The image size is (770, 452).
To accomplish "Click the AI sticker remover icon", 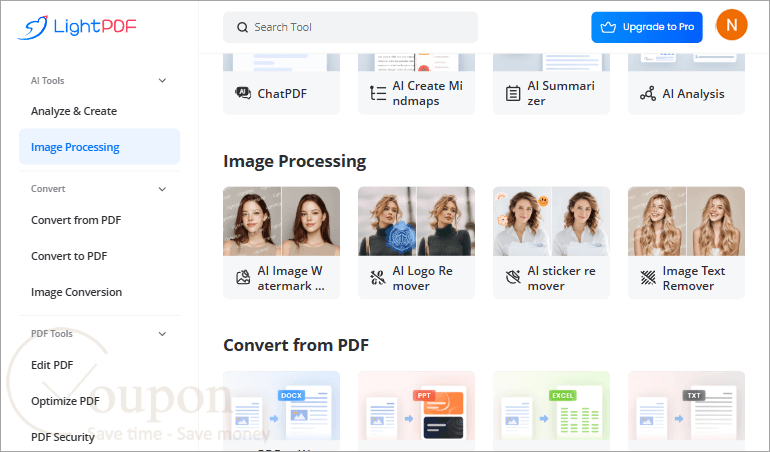I will [x=513, y=278].
